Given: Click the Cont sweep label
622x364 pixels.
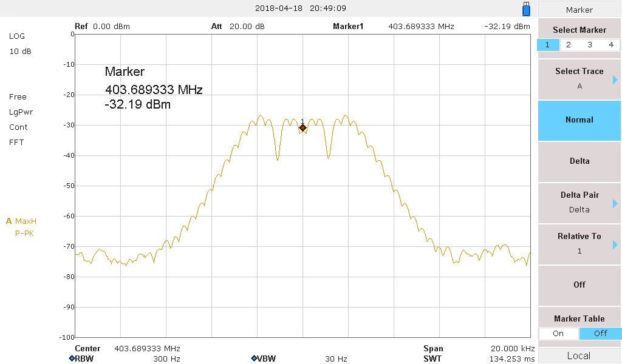Looking at the screenshot, I should 18,127.
